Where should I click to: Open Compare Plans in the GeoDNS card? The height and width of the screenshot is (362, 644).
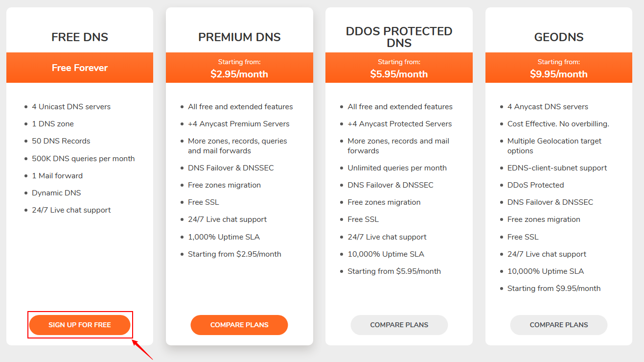tap(558, 325)
